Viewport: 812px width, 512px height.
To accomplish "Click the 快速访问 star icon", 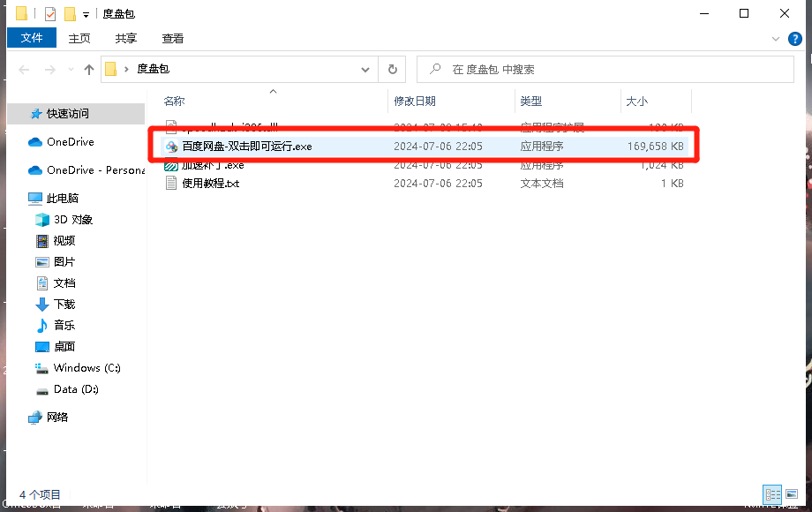I will tap(35, 113).
